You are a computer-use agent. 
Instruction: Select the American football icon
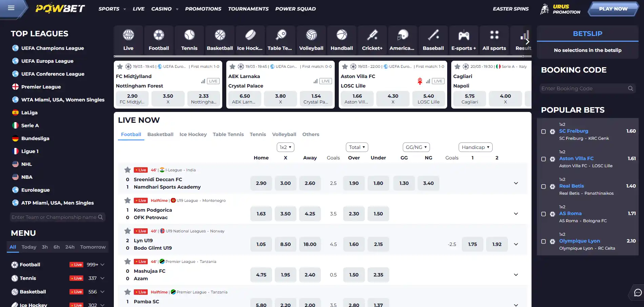403,40
